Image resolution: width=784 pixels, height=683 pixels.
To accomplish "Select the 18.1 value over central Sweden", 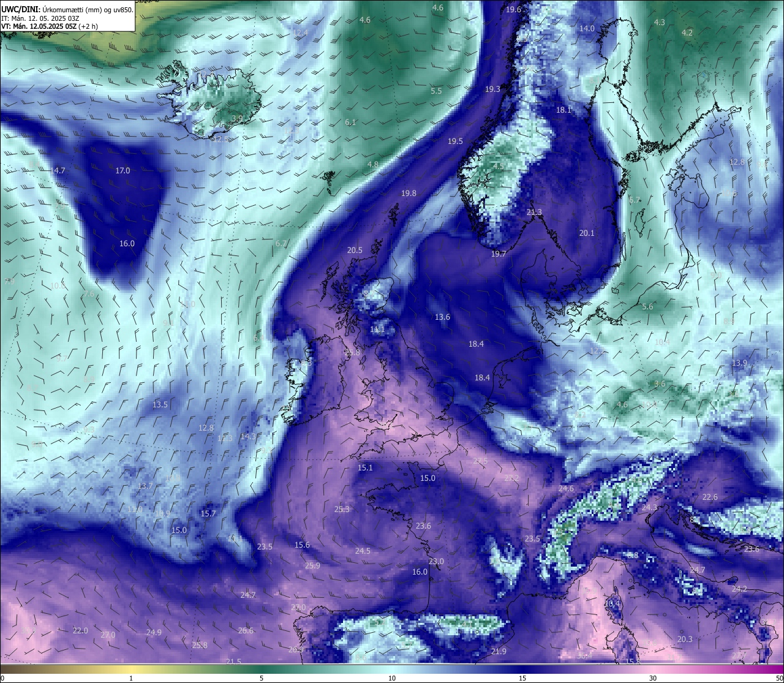I will pos(563,110).
